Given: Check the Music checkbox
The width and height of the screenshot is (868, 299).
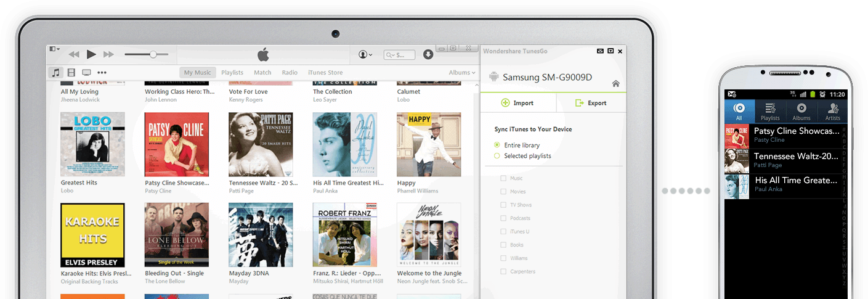Looking at the screenshot, I should [503, 178].
